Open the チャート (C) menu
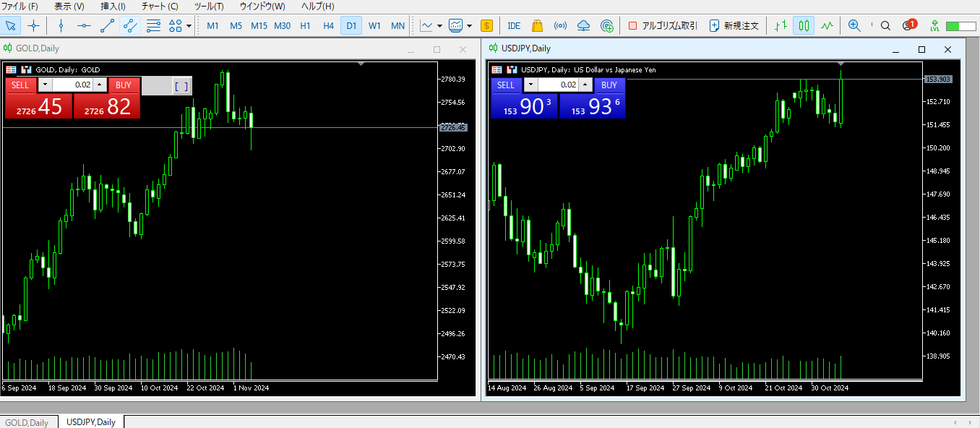Image resolution: width=980 pixels, height=428 pixels. [x=160, y=7]
